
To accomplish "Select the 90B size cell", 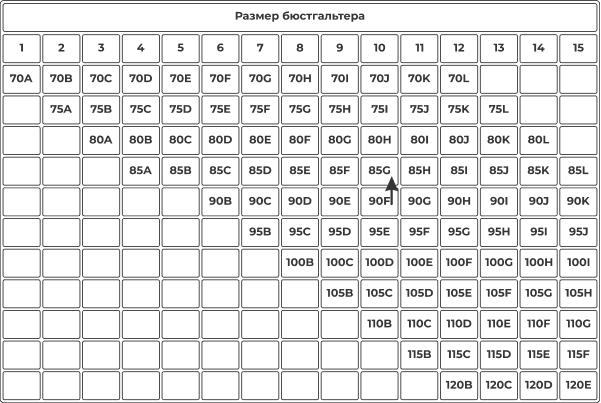I will pos(220,201).
